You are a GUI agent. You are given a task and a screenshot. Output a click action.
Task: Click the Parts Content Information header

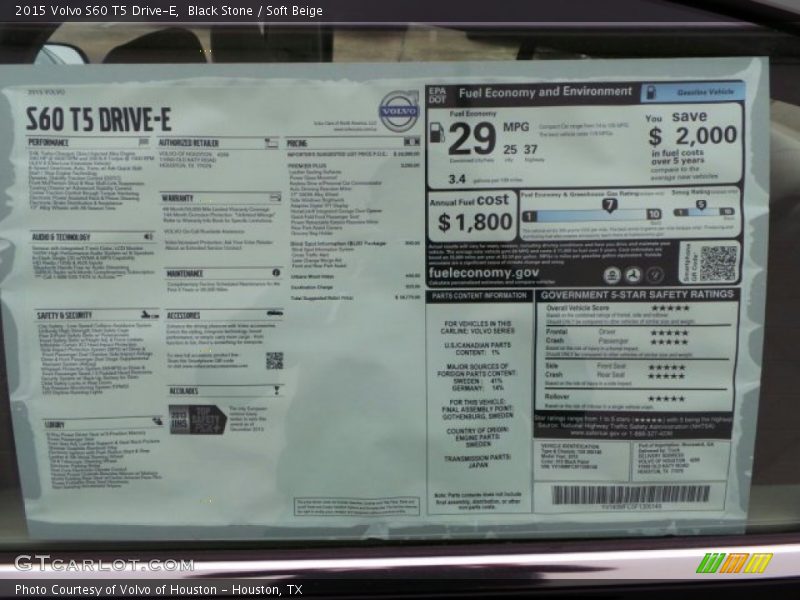coord(479,296)
